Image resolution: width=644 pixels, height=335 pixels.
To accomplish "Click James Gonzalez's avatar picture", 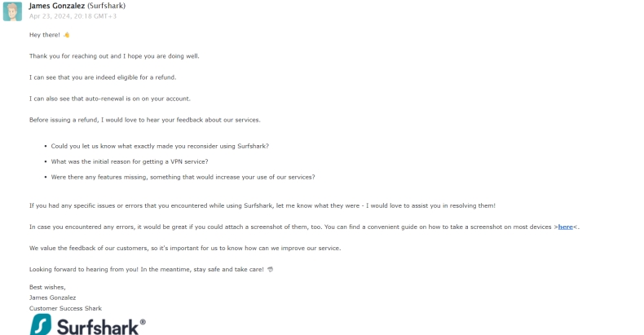I will (12, 11).
